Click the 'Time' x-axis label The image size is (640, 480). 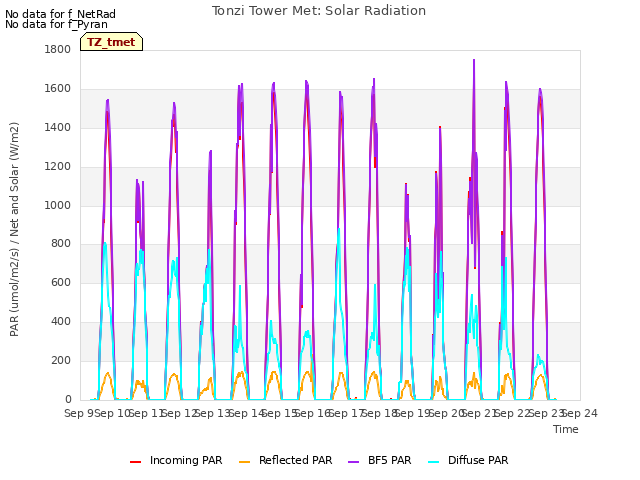566,429
